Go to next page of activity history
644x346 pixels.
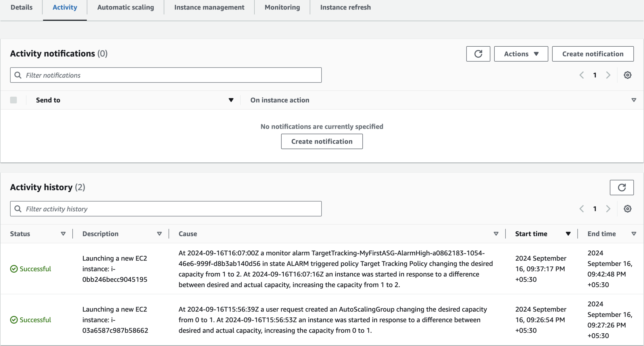click(x=608, y=209)
